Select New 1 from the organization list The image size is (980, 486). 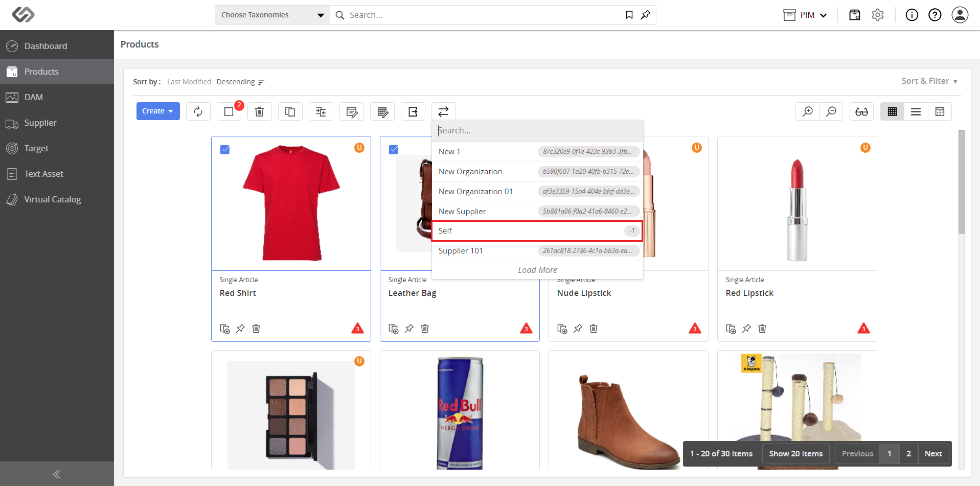pyautogui.click(x=537, y=152)
